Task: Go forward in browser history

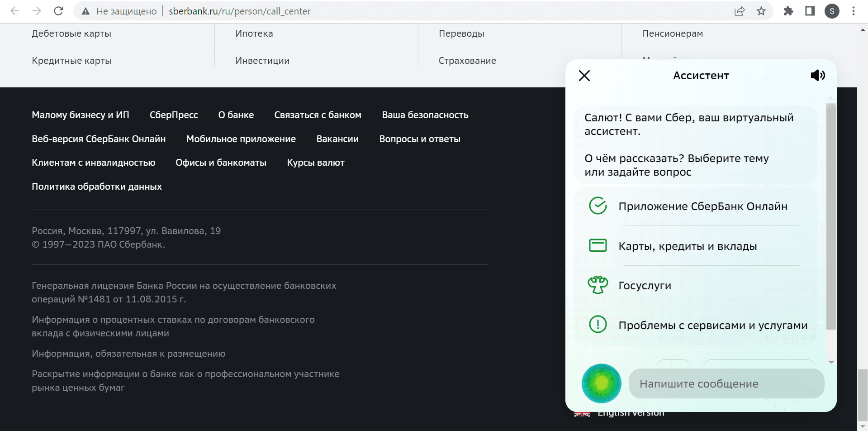Action: coord(37,11)
